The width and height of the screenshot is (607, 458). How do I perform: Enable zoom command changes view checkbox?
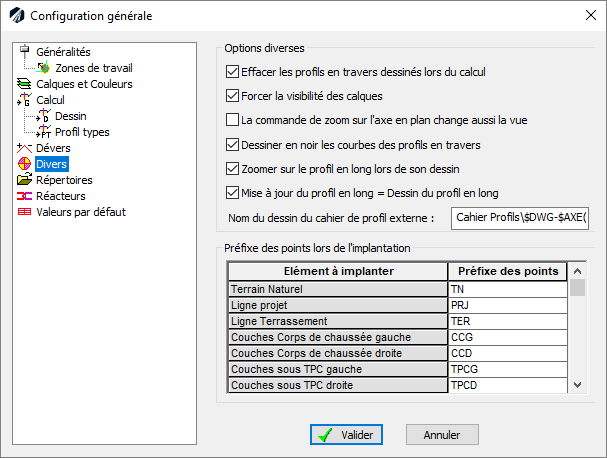232,120
